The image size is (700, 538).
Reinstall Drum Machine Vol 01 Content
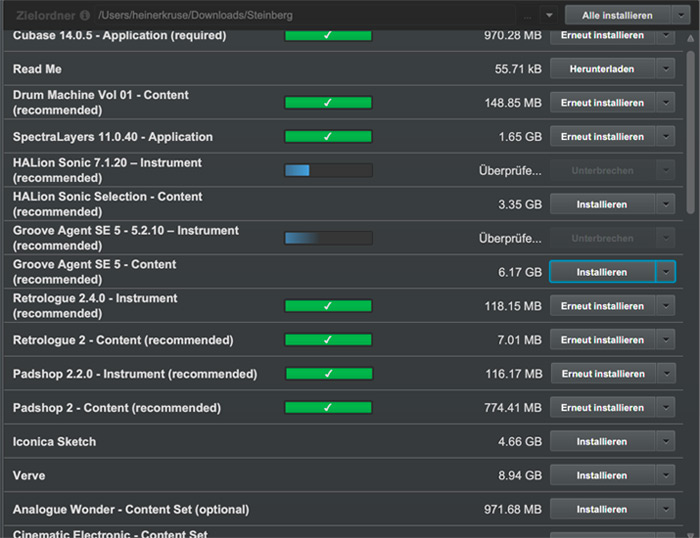point(602,103)
